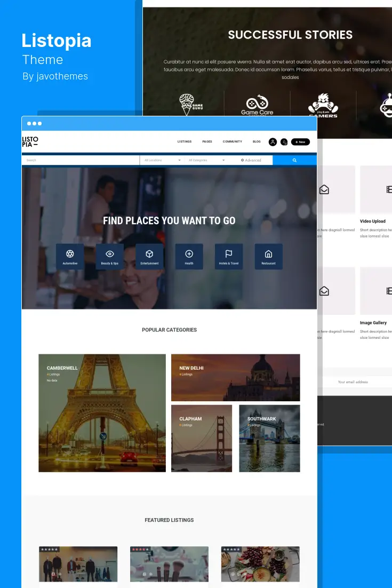Image resolution: width=392 pixels, height=588 pixels.
Task: Open the user account icon
Action: pyautogui.click(x=273, y=142)
